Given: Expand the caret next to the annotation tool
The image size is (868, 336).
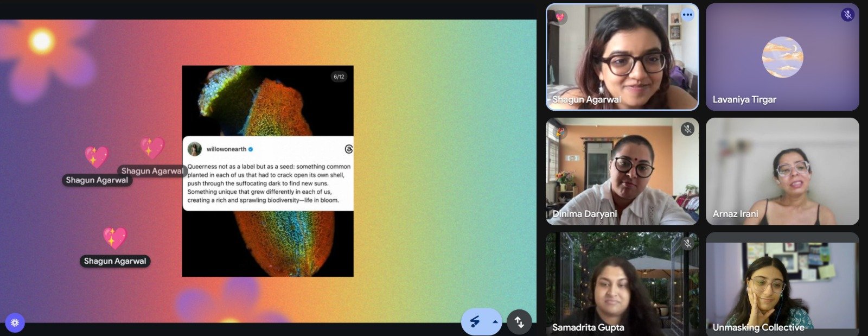Looking at the screenshot, I should 495,322.
